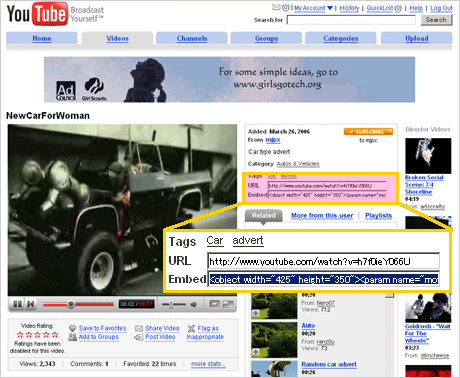Click Goldrush - Wait For The Wheels link
The image size is (460, 378).
coord(428,334)
